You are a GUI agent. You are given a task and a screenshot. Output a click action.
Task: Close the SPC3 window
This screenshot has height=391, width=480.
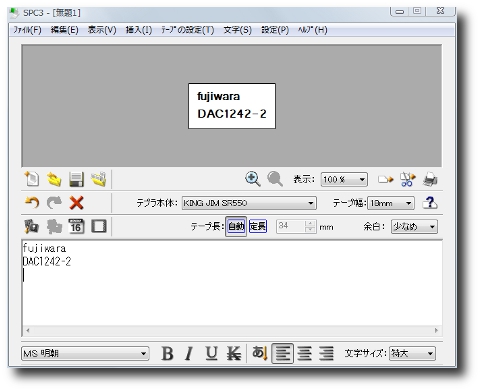coord(440,11)
